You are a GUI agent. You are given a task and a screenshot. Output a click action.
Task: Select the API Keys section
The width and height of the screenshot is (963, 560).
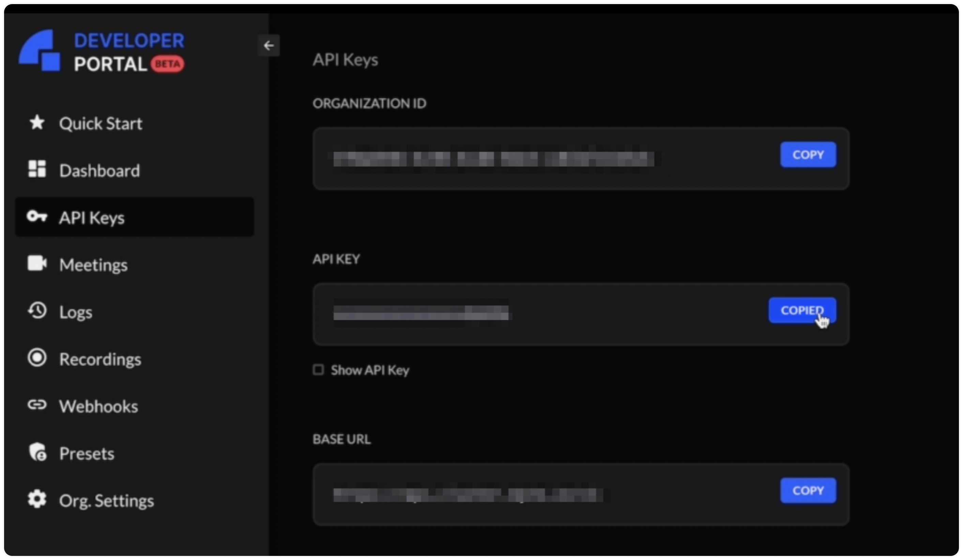(133, 217)
